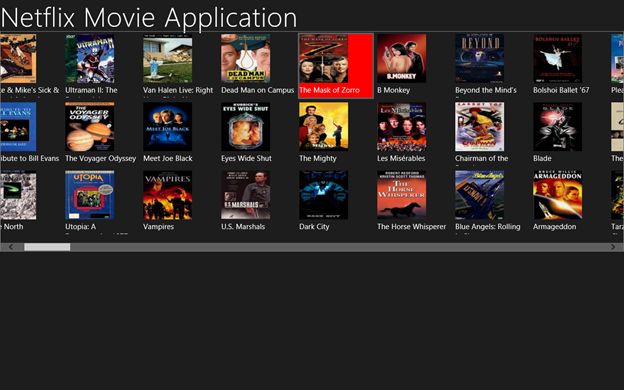Pick the Bolshoi Ballet '67 cover image

[558, 58]
